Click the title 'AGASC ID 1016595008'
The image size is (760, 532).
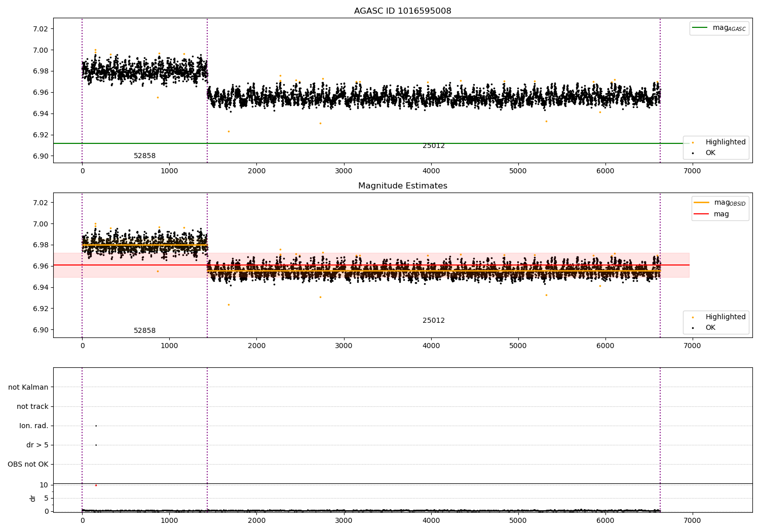coord(402,11)
